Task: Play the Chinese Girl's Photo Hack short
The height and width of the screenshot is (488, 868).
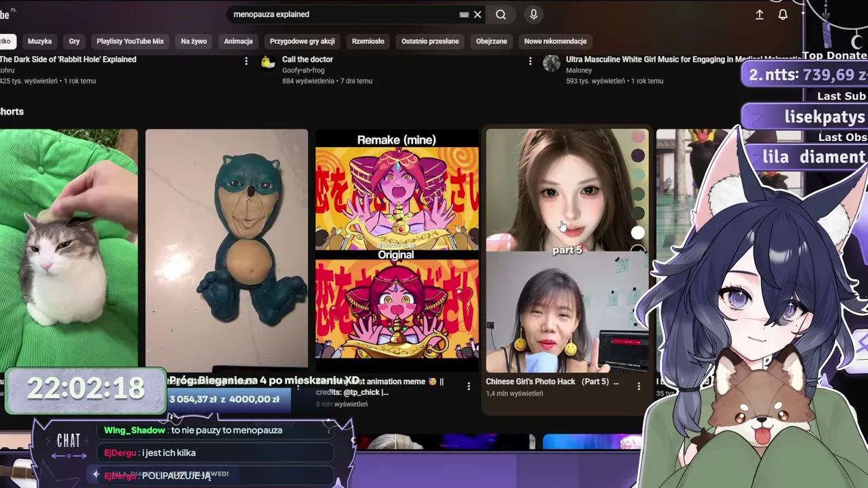Action: (x=567, y=250)
